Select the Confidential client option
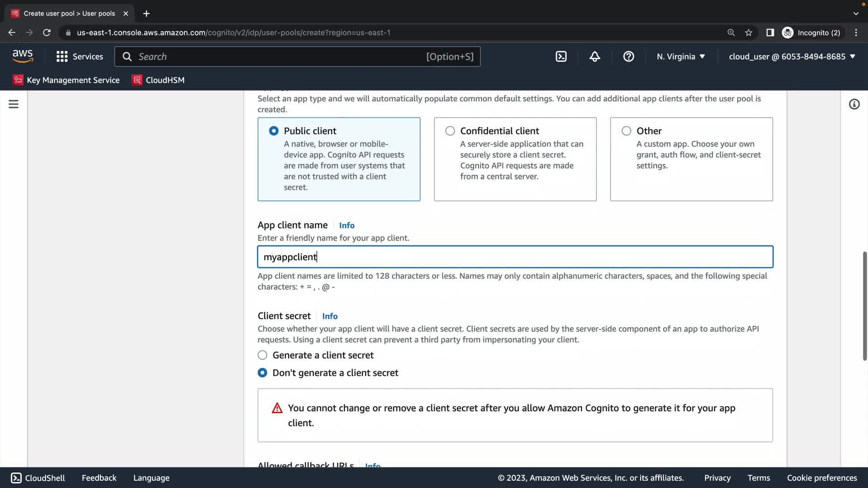Viewport: 868px width, 488px height. pyautogui.click(x=450, y=131)
